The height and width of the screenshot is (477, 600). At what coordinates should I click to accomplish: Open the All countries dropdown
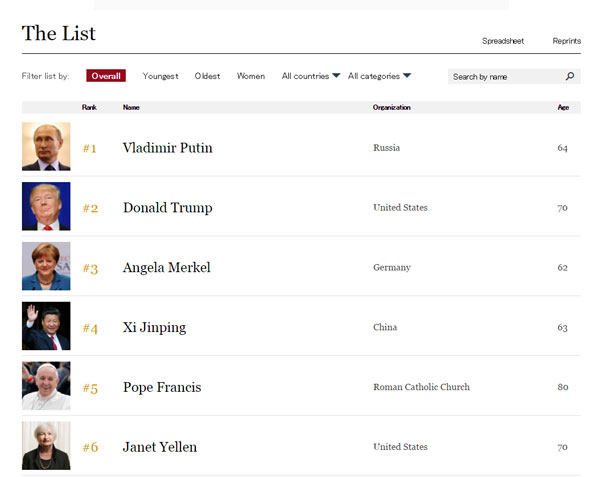(x=311, y=76)
